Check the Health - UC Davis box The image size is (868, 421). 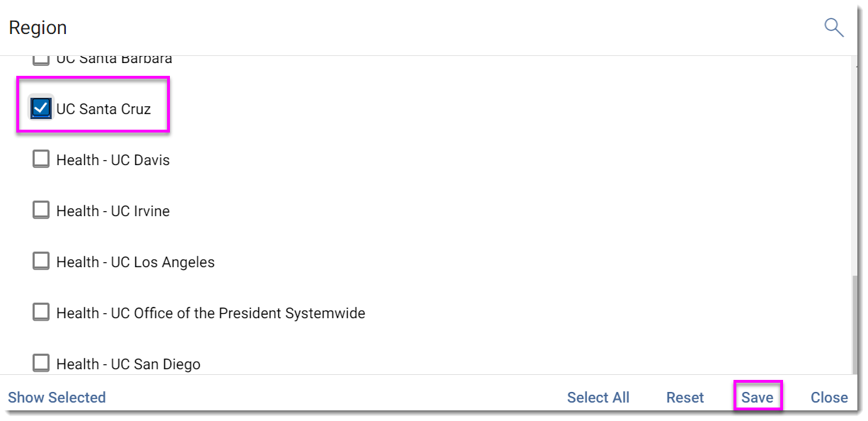click(41, 159)
